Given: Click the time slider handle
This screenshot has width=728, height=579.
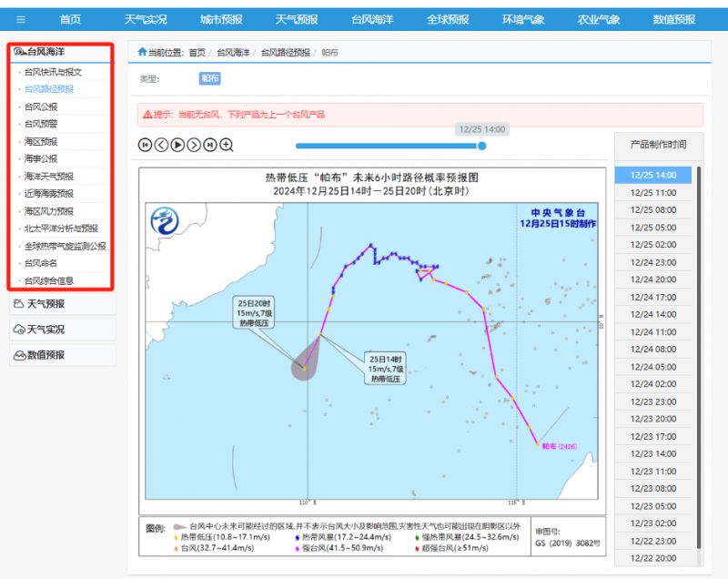Looking at the screenshot, I should (x=482, y=146).
